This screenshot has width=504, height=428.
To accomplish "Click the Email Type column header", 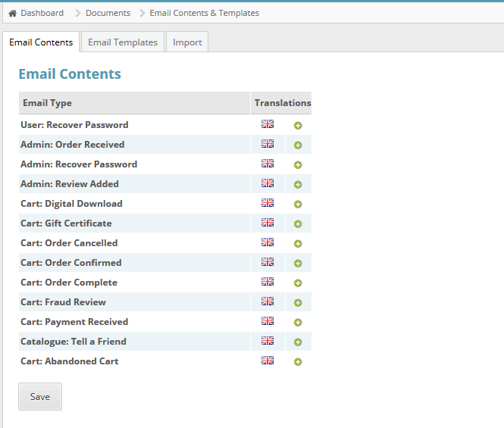I will [x=47, y=103].
